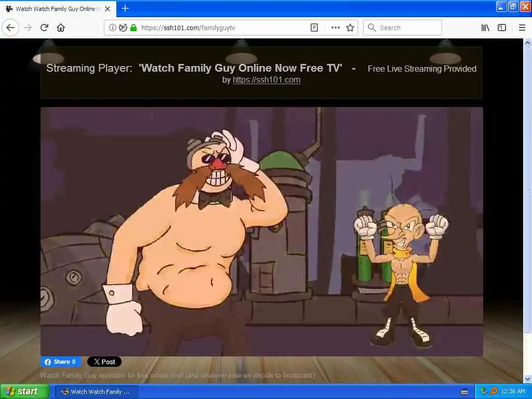Follow the https://ssh101.com link in the header
This screenshot has height=399, width=532.
click(267, 79)
